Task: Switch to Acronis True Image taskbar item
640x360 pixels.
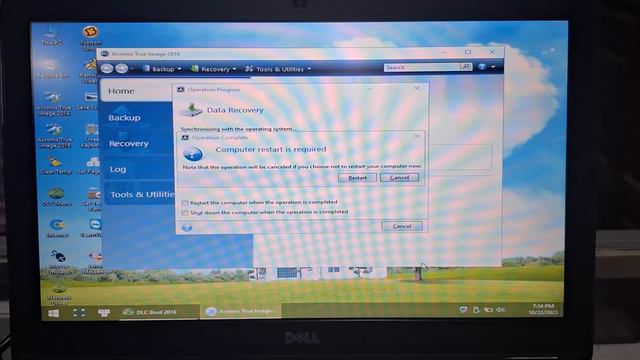Action: click(240, 311)
